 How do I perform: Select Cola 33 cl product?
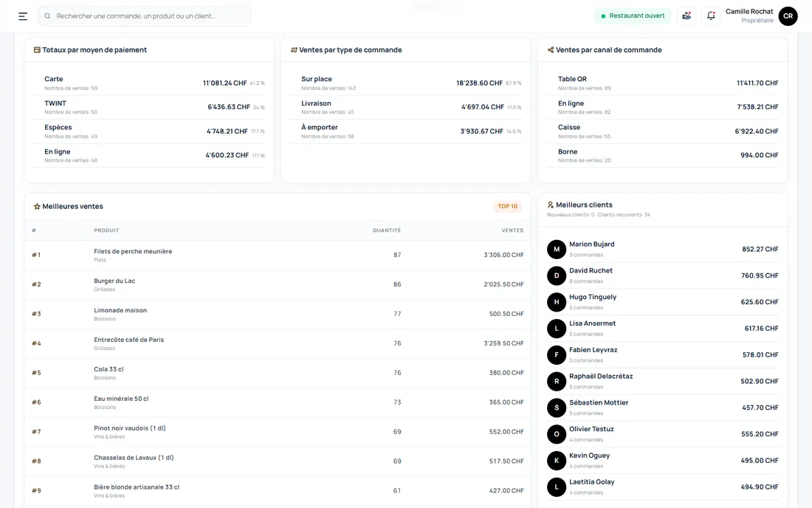coord(109,370)
